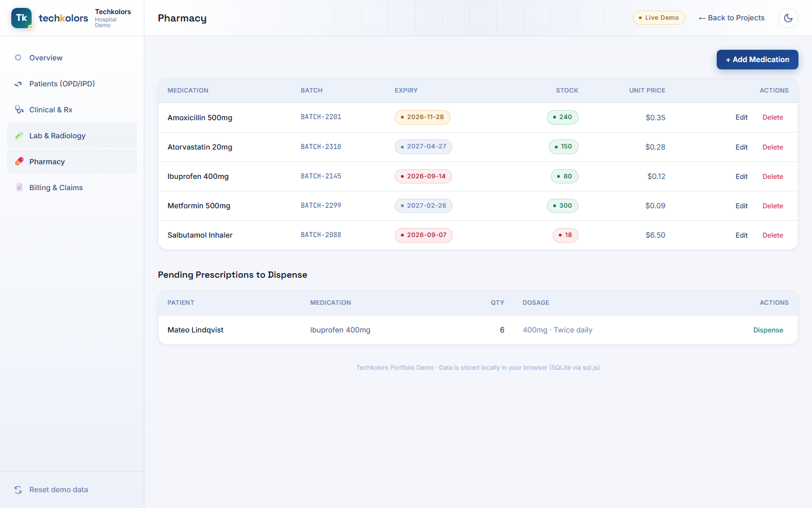Click the Stock column header
The width and height of the screenshot is (812, 508).
tap(567, 90)
